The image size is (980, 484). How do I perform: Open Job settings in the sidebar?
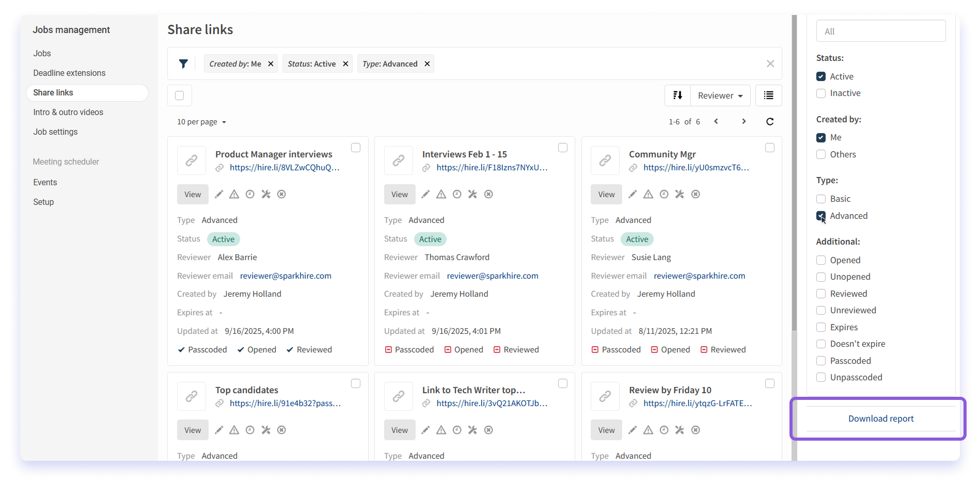click(x=55, y=132)
